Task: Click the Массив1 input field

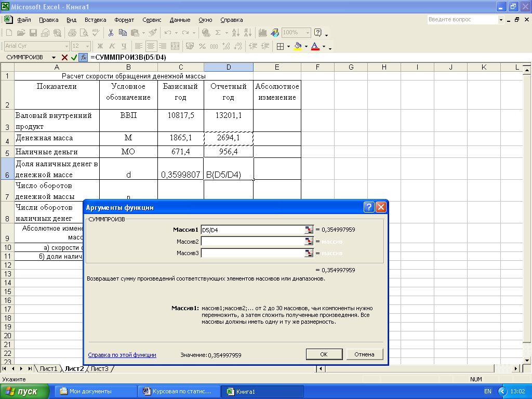Action: (253, 230)
